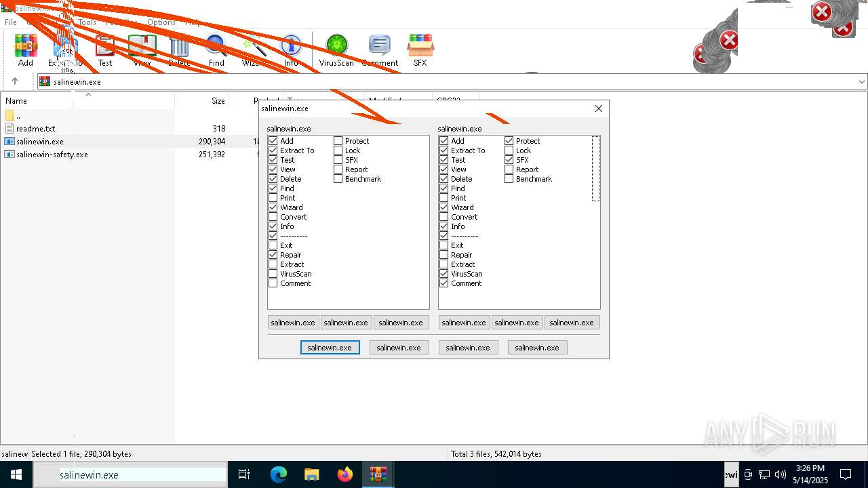Click the archive icon in address bar
The width and height of the screenshot is (868, 488).
[45, 81]
